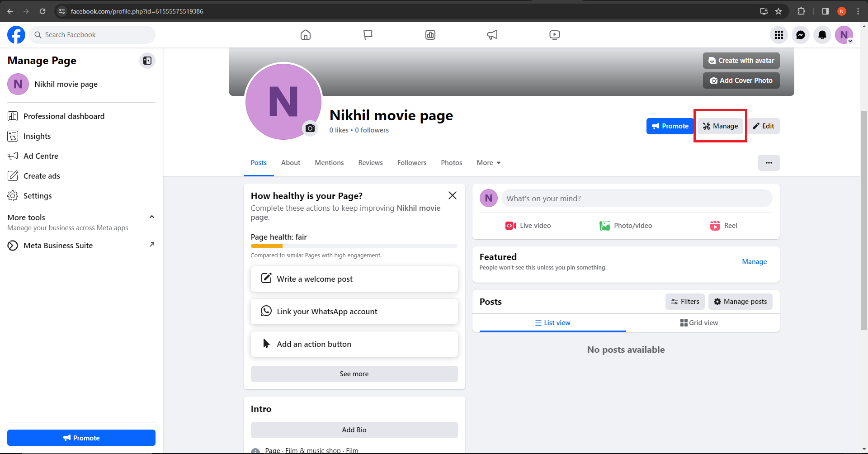Select Grid view
Image resolution: width=868 pixels, height=454 pixels.
pyautogui.click(x=699, y=323)
